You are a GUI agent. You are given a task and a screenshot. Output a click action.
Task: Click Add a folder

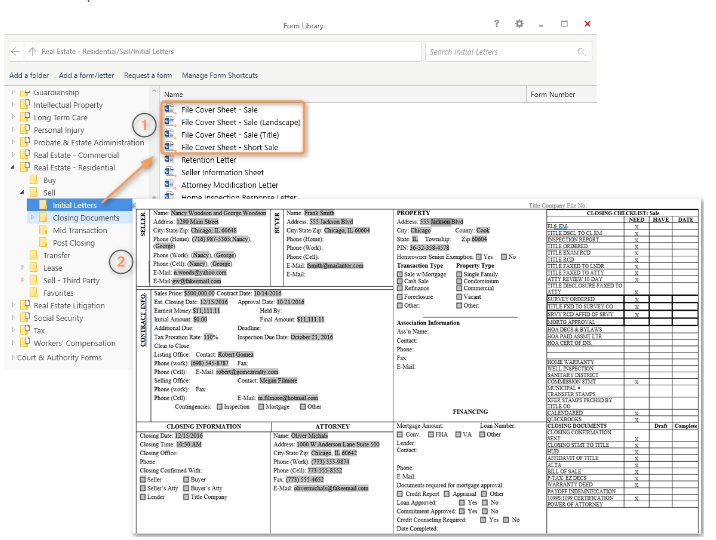point(29,75)
